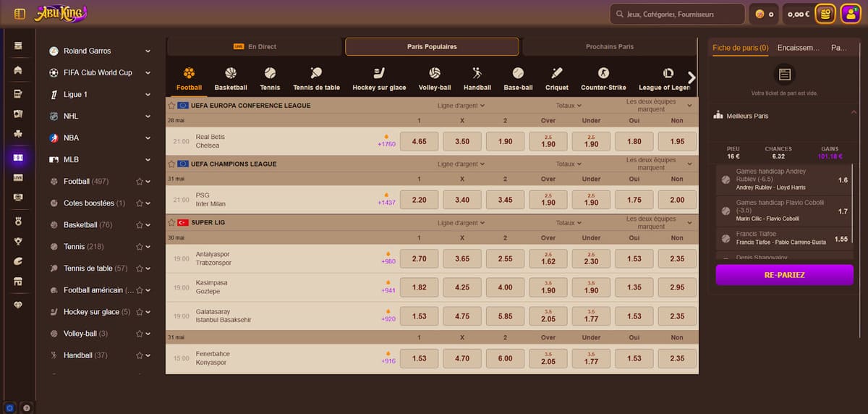Open the deposit coins icon in header

click(825, 14)
